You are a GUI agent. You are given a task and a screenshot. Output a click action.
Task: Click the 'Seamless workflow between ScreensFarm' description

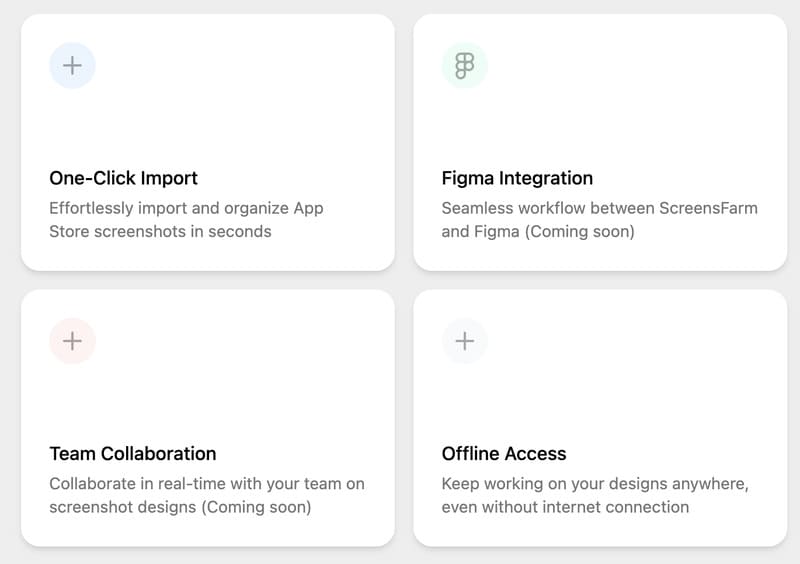click(599, 208)
